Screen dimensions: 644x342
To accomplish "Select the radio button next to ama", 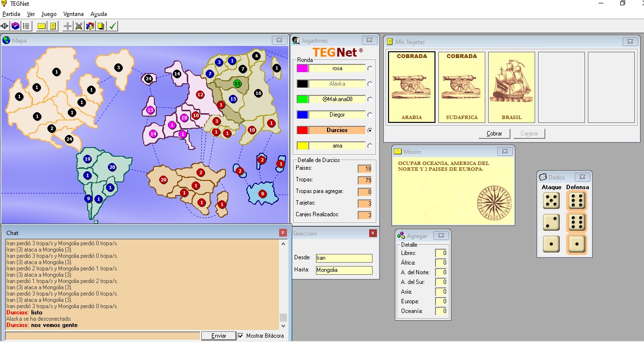I will pyautogui.click(x=370, y=146).
